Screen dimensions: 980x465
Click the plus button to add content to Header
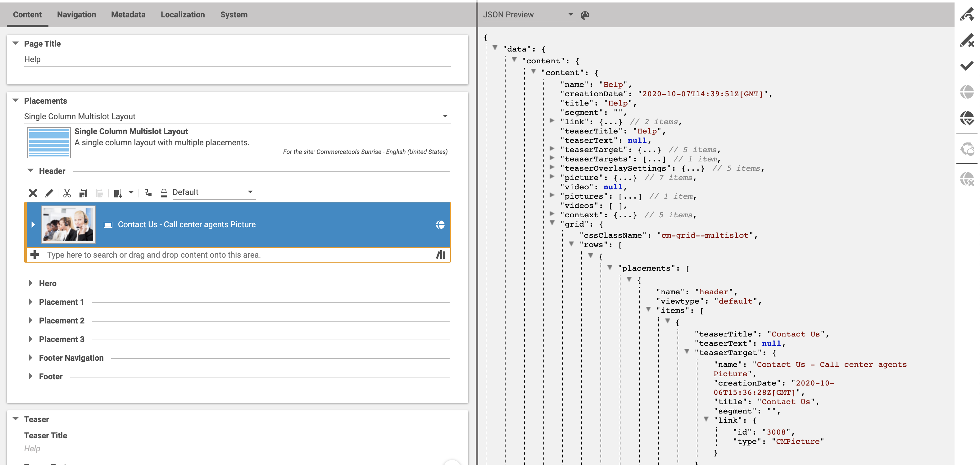[35, 254]
